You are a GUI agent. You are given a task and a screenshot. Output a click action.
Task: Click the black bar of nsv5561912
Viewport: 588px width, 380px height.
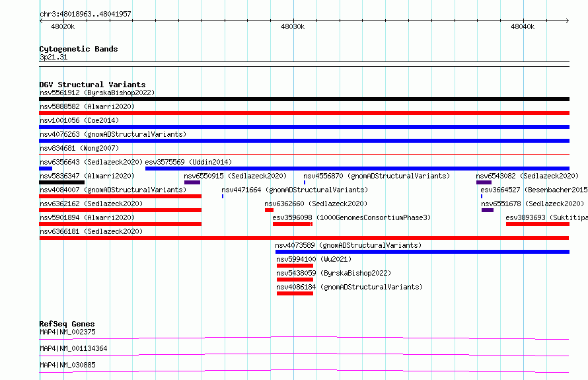[304, 99]
